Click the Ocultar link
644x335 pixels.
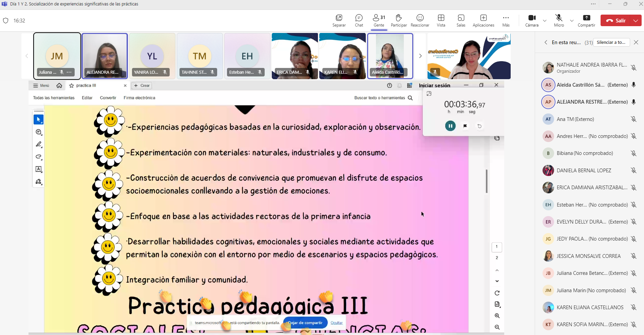tap(337, 323)
